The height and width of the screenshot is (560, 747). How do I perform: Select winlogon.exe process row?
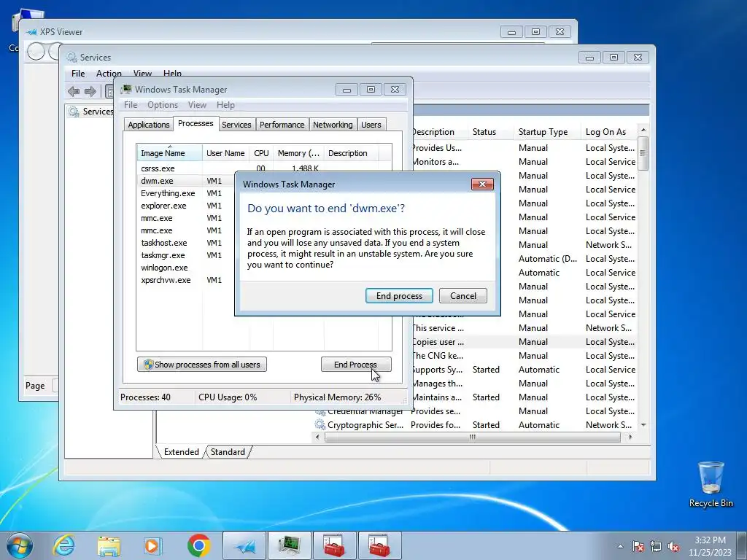[x=186, y=268]
